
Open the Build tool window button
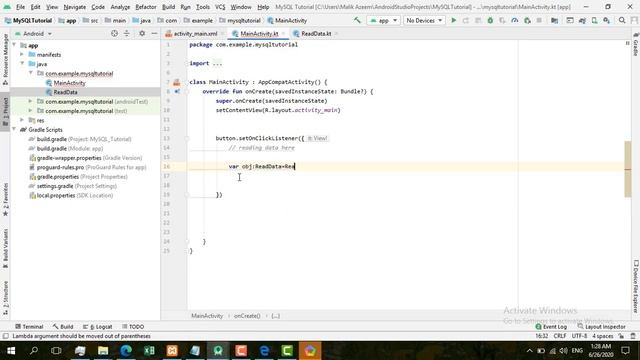pyautogui.click(x=63, y=327)
